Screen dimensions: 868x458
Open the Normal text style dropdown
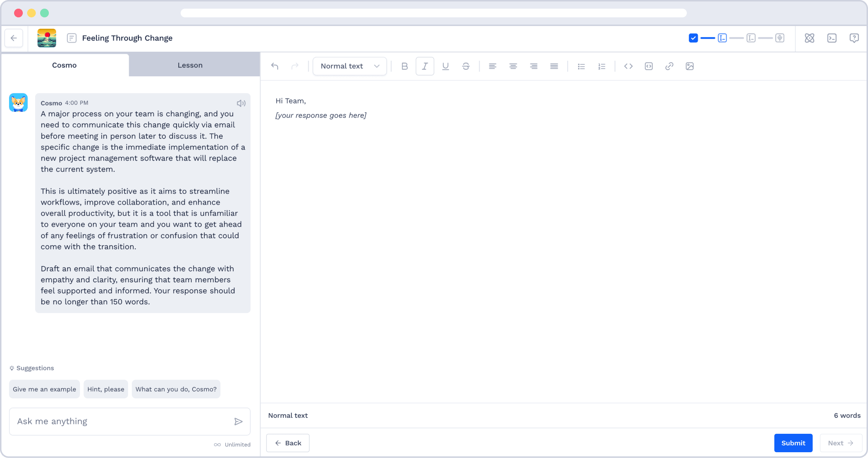350,66
